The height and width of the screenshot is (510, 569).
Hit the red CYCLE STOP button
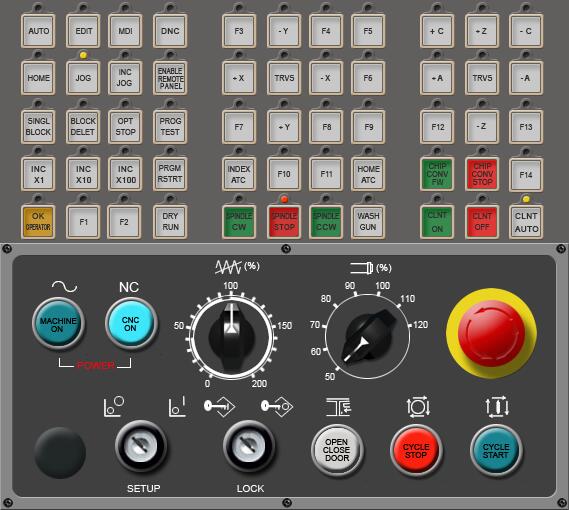[416, 450]
